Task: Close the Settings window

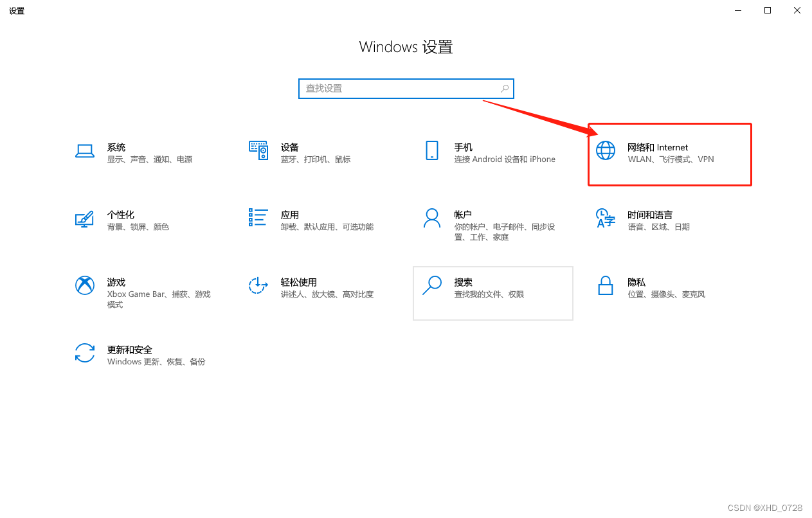Action: pos(797,10)
